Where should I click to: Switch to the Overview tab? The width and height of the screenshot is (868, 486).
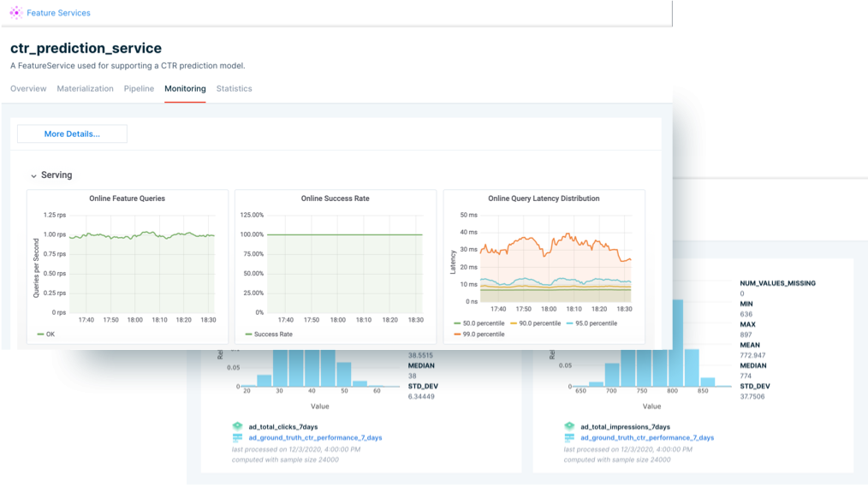pyautogui.click(x=28, y=89)
